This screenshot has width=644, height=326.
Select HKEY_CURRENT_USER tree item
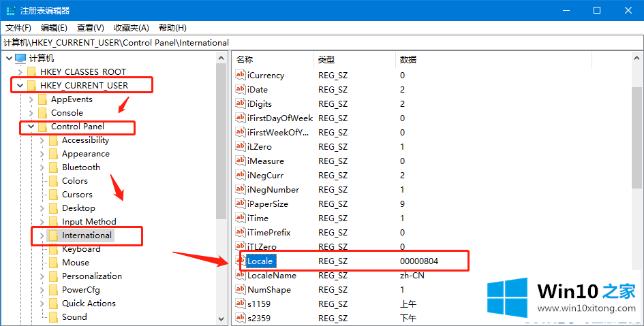84,85
